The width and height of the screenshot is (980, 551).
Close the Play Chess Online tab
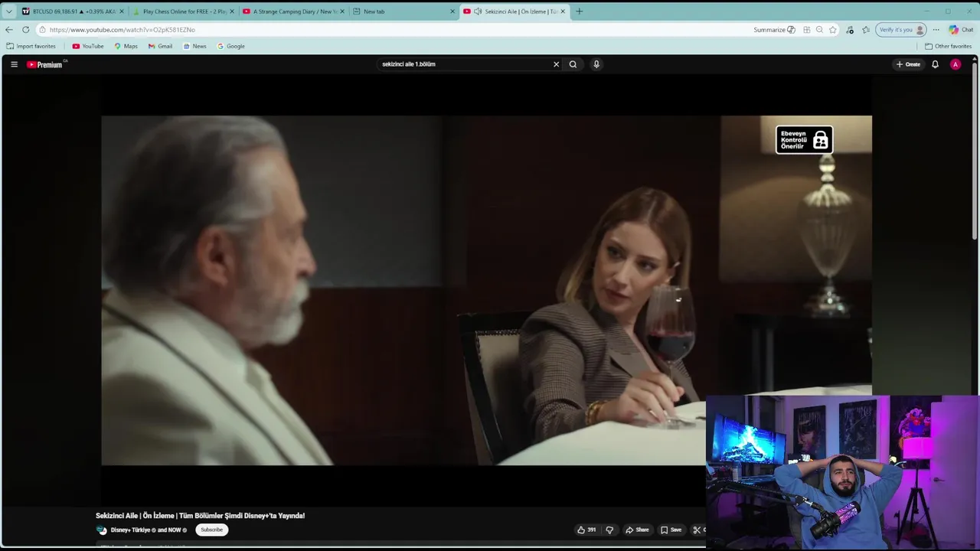click(x=231, y=11)
